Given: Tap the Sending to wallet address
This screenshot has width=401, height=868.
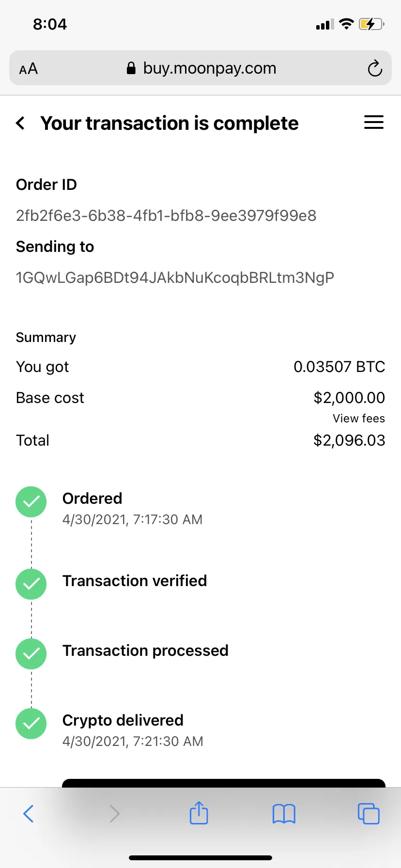Looking at the screenshot, I should (175, 278).
